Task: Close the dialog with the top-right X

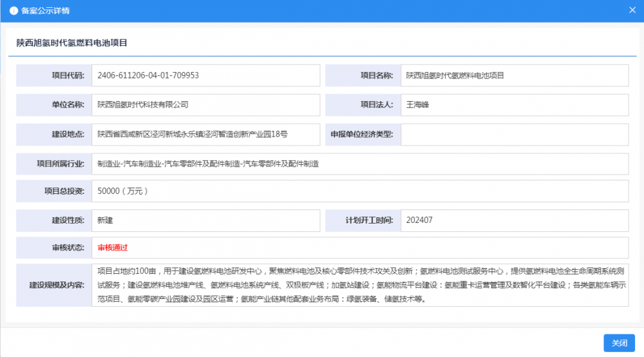Action: tap(632, 10)
